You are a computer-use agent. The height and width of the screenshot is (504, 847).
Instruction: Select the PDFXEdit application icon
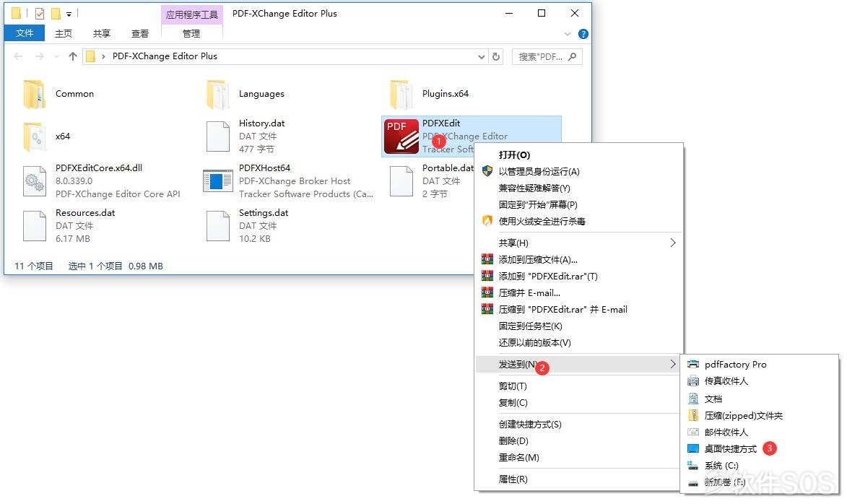[401, 136]
